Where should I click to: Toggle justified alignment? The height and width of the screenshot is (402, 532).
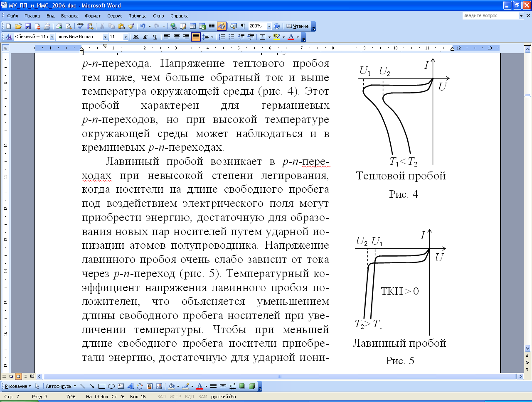pyautogui.click(x=195, y=37)
